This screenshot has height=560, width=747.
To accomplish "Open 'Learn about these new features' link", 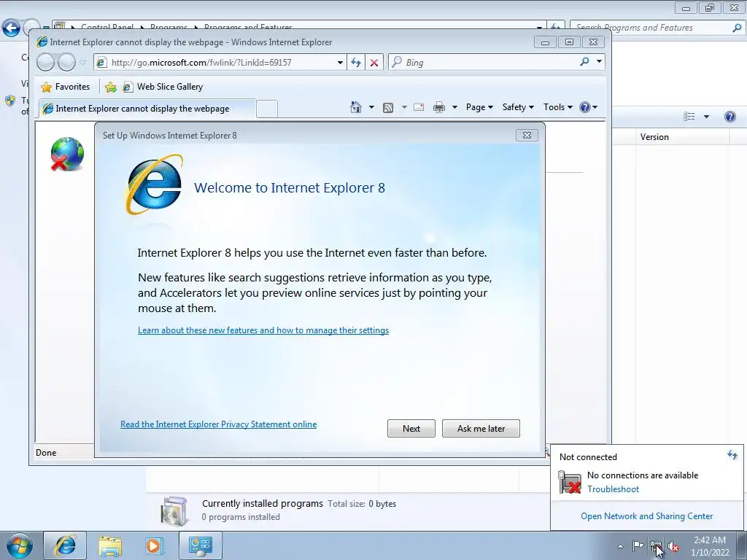I will click(x=263, y=330).
